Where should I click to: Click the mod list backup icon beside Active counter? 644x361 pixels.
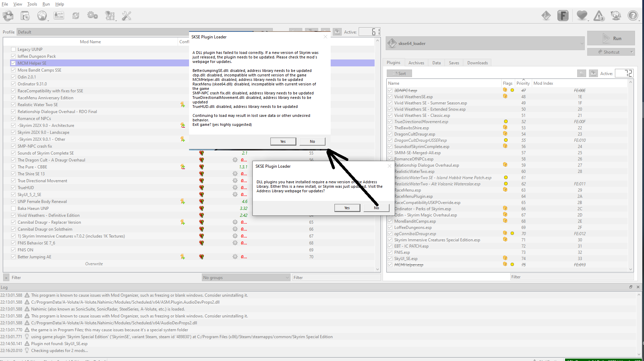tap(337, 32)
